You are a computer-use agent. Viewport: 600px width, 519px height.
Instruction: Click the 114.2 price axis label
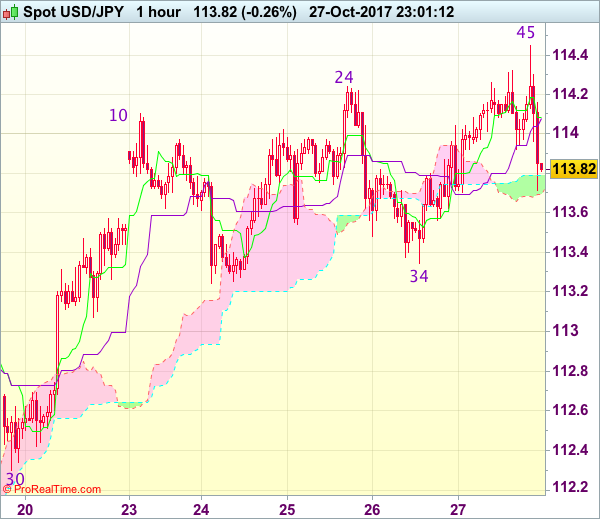coord(570,94)
